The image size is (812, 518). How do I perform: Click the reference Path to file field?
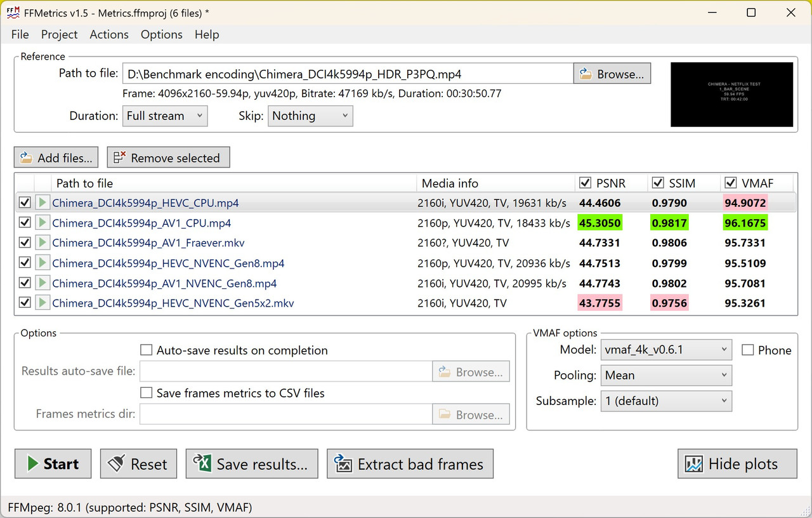[x=348, y=74]
